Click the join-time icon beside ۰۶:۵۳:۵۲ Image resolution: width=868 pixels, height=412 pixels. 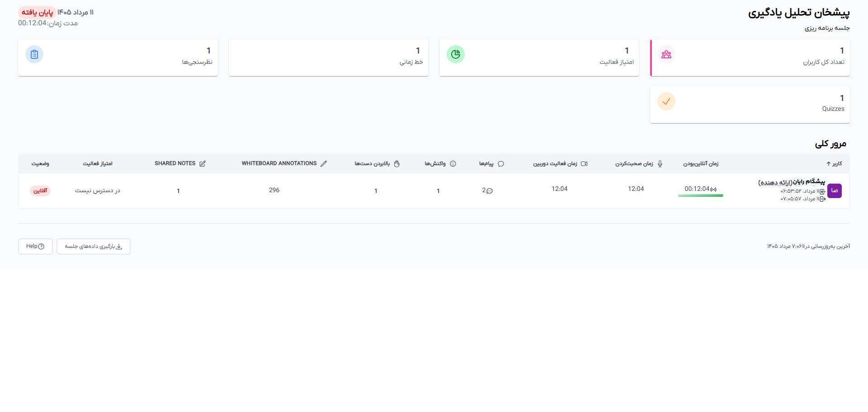coord(822,191)
